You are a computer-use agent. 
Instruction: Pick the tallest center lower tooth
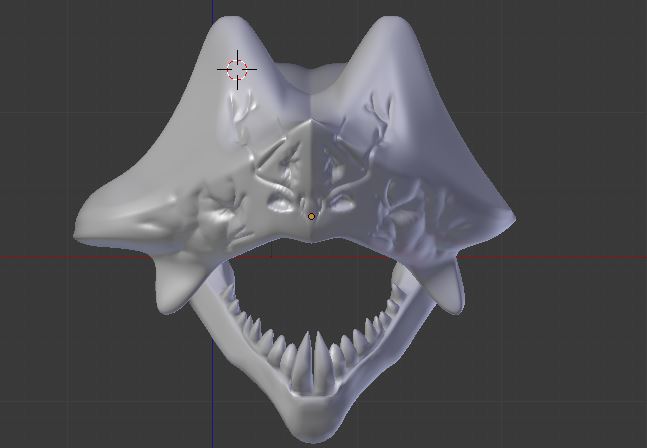coord(312,355)
